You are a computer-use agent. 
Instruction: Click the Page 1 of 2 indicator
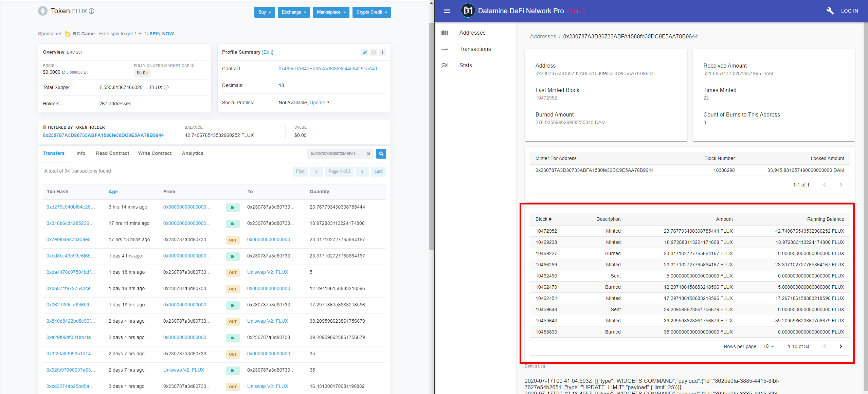click(339, 172)
